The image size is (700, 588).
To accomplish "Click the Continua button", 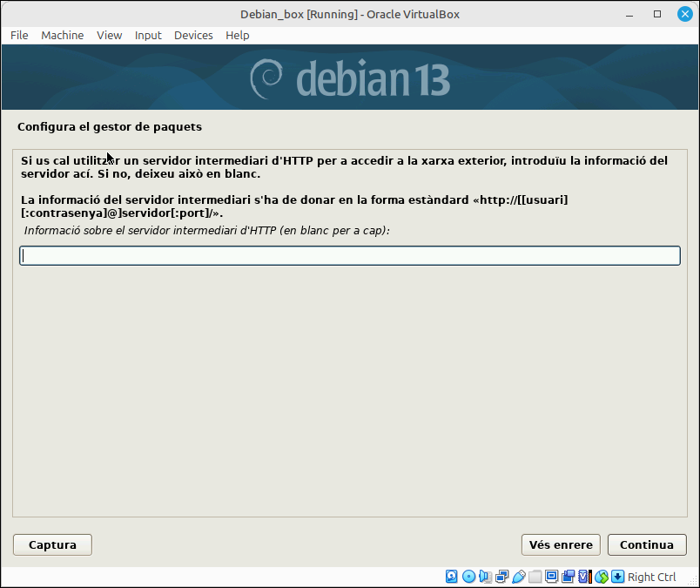I will point(647,544).
